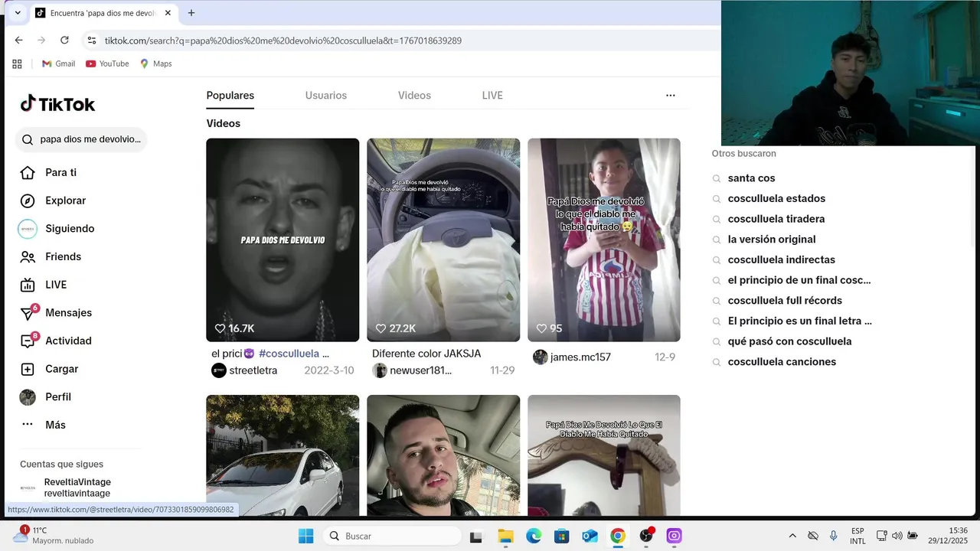Select suggestion 'cosculluela full récords'

click(785, 301)
